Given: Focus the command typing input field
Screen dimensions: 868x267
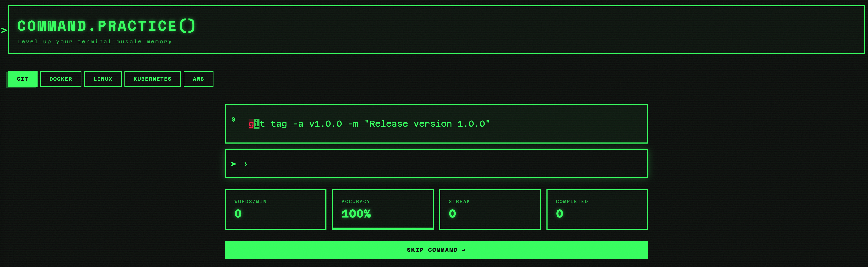Looking at the screenshot, I should pyautogui.click(x=436, y=164).
